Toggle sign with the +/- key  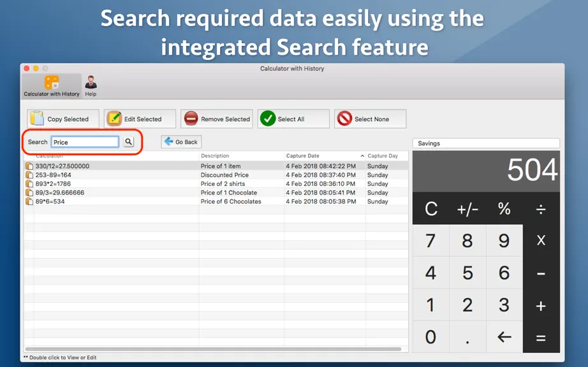click(467, 208)
